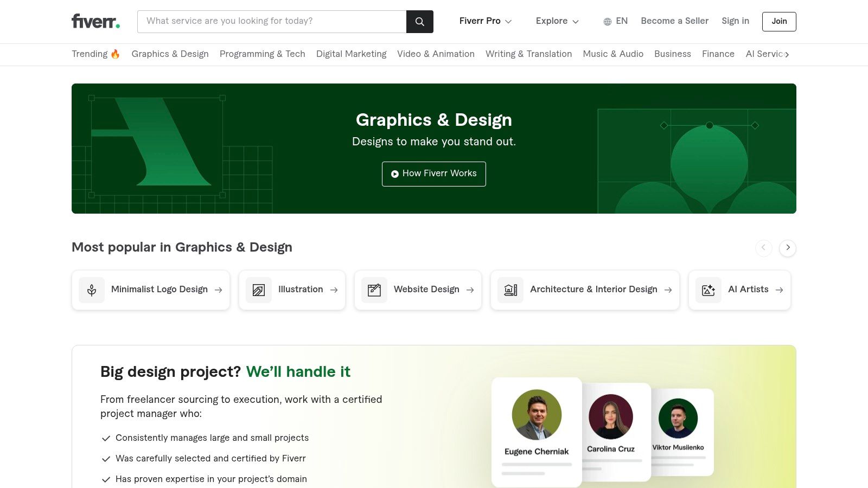868x488 pixels.
Task: Open AI Artists category
Action: pos(739,290)
